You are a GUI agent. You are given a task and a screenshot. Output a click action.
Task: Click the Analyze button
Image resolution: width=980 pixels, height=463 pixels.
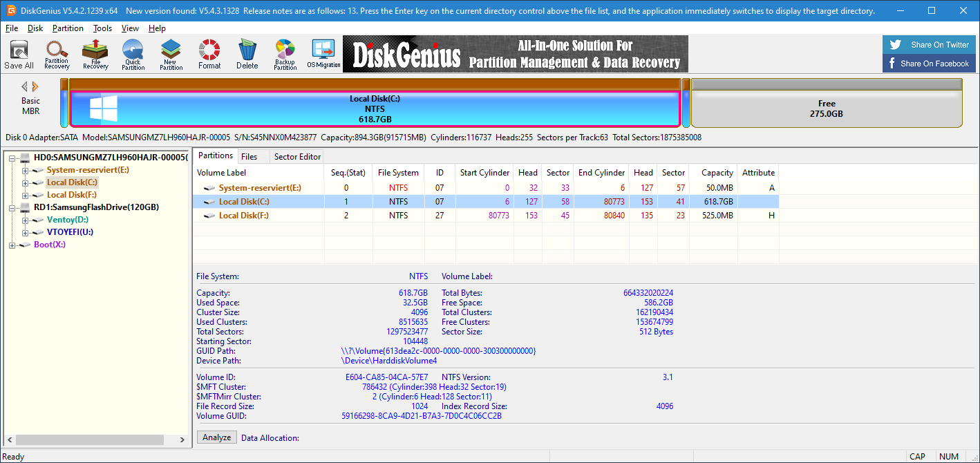click(x=217, y=437)
